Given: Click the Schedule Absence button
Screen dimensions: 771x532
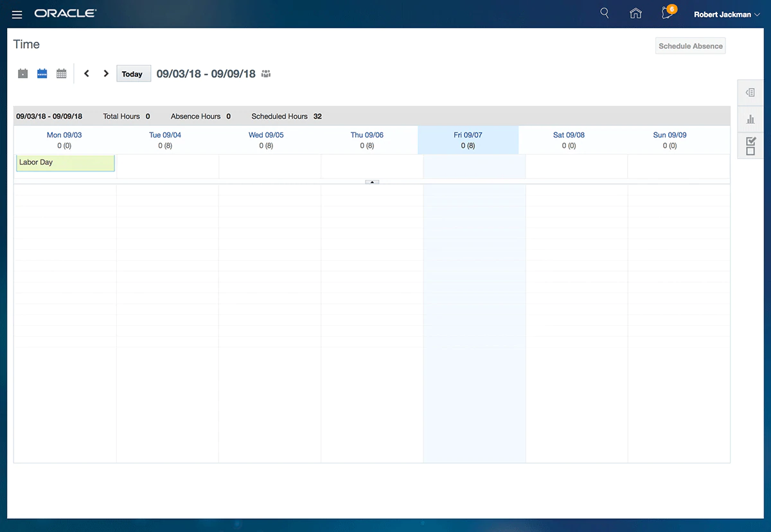Looking at the screenshot, I should pyautogui.click(x=690, y=46).
